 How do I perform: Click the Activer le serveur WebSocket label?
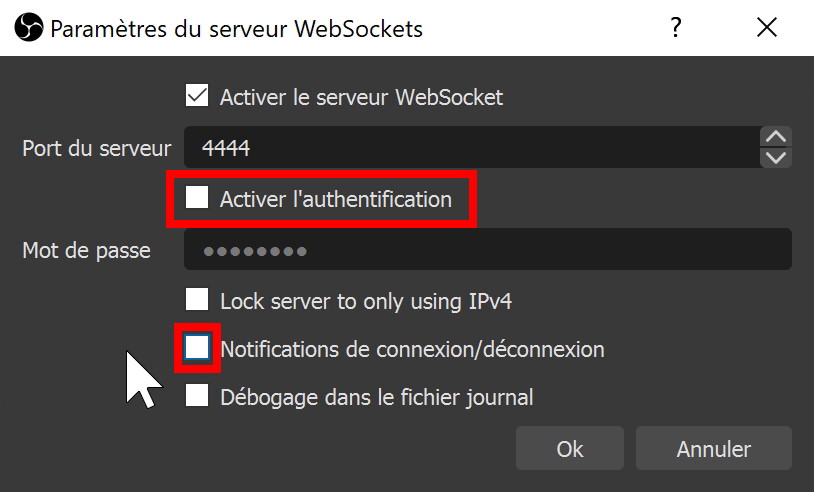361,97
